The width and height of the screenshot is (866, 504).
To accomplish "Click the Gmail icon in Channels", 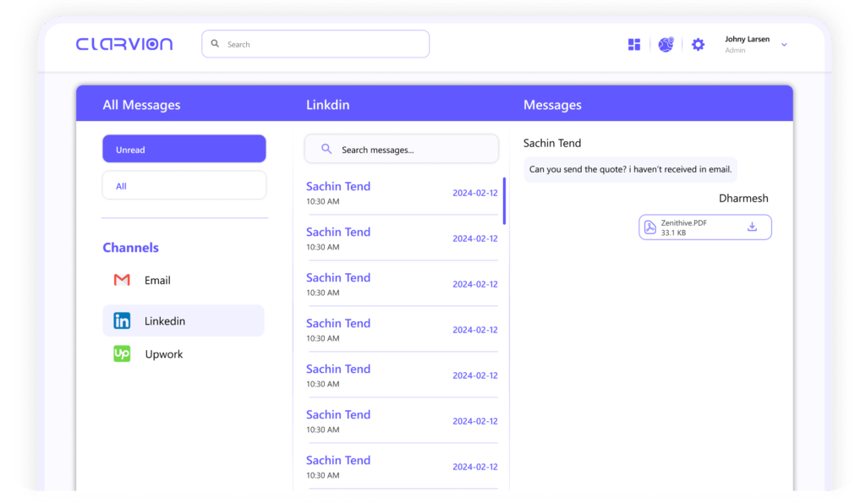I will click(x=122, y=280).
